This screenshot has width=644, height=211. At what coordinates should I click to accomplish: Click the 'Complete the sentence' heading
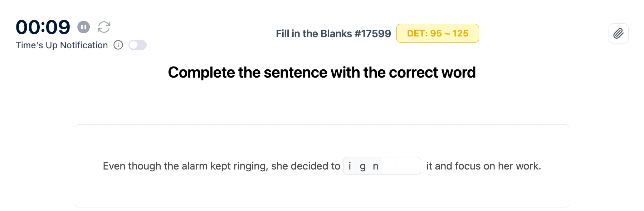(322, 73)
